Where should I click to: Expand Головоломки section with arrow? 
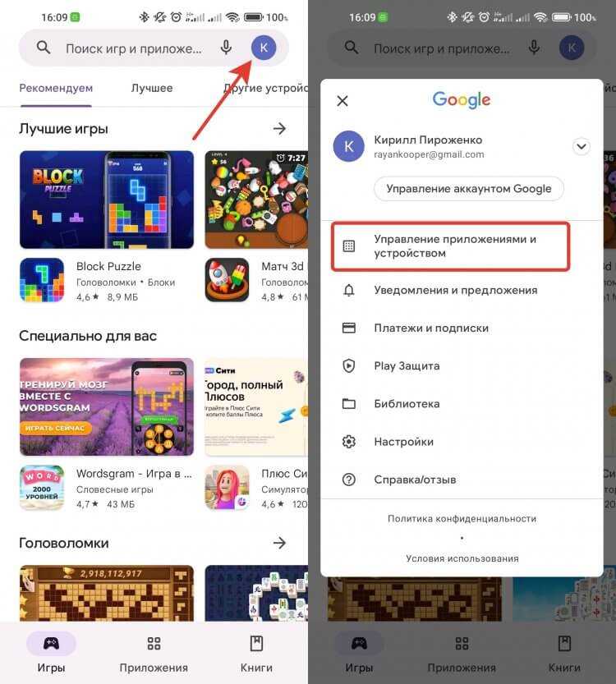(279, 543)
